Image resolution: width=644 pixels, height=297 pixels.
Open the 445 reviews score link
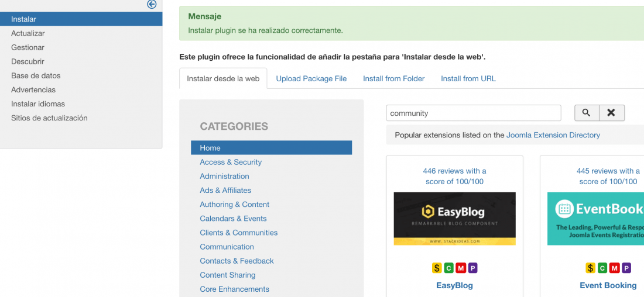(x=608, y=176)
